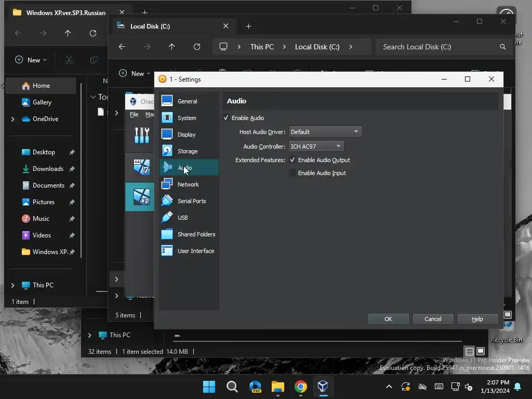This screenshot has height=399, width=532.
Task: Select the Audio settings category icon
Action: pos(167,168)
